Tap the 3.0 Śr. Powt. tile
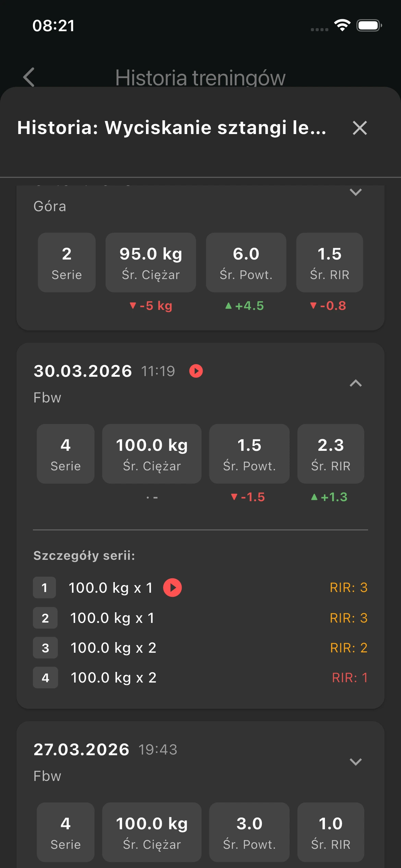401x868 pixels. point(250,832)
